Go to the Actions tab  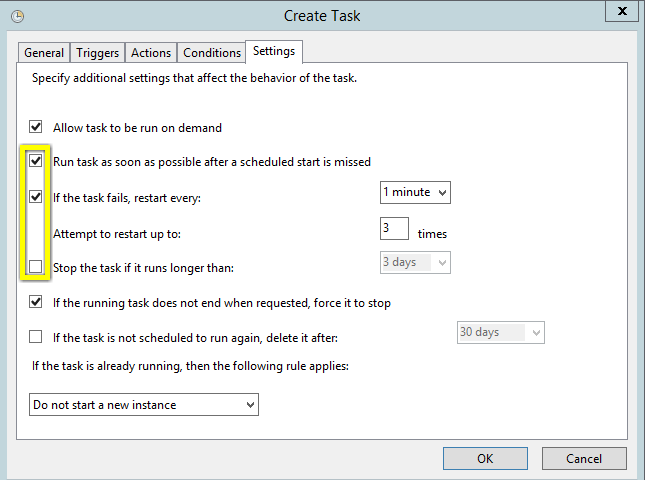151,53
